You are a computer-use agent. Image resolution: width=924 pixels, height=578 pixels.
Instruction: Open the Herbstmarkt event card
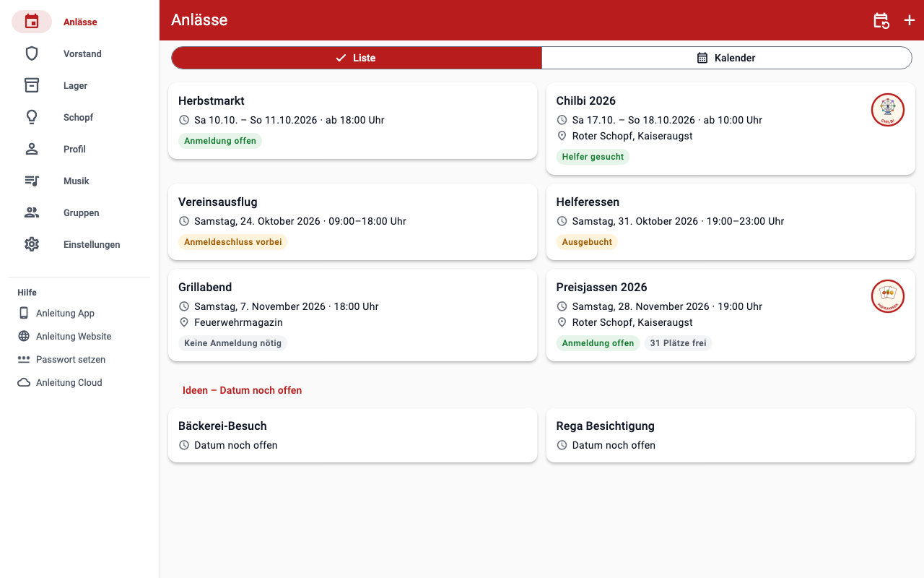[352, 121]
